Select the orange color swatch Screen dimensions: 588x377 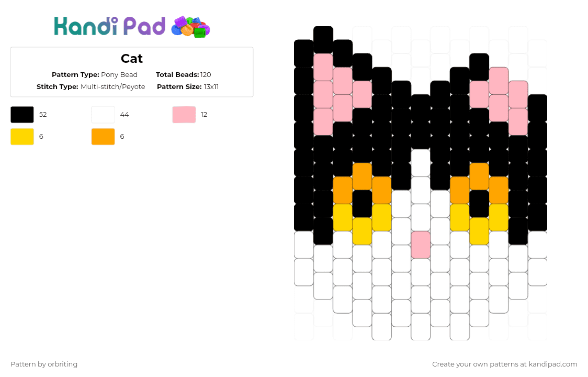(103, 137)
